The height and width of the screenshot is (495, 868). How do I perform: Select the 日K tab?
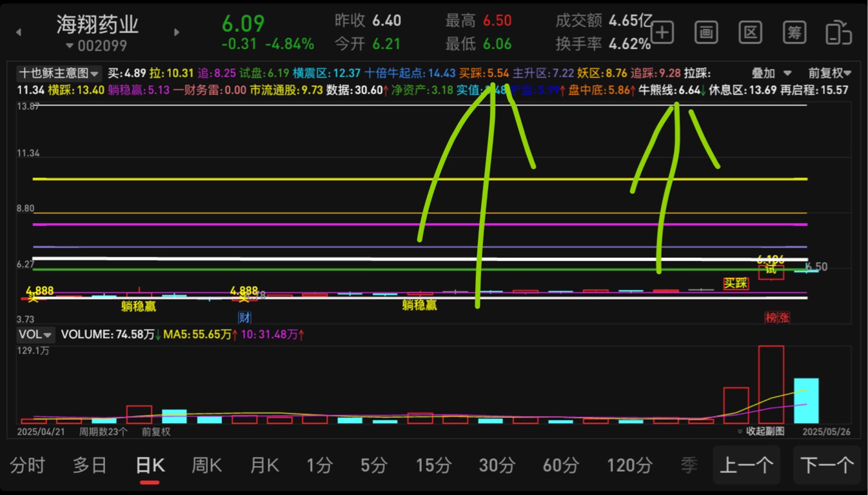pos(150,465)
